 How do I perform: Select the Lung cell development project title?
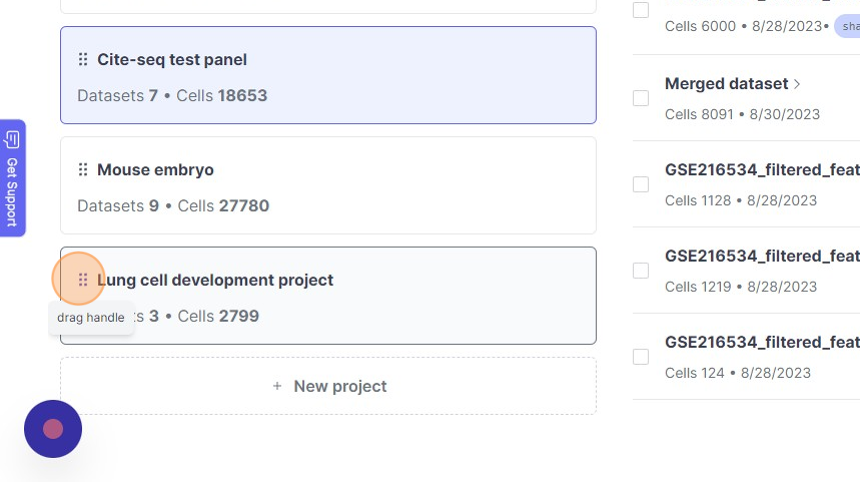tap(215, 280)
